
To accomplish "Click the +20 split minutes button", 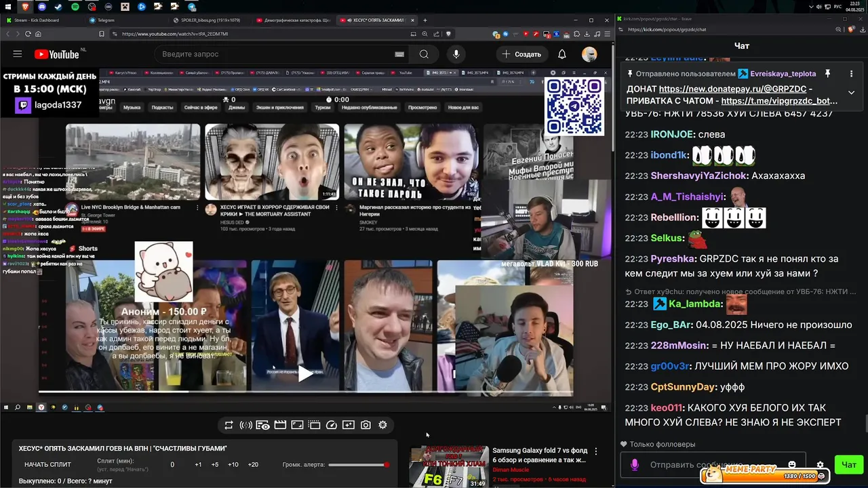I will pyautogui.click(x=253, y=464).
